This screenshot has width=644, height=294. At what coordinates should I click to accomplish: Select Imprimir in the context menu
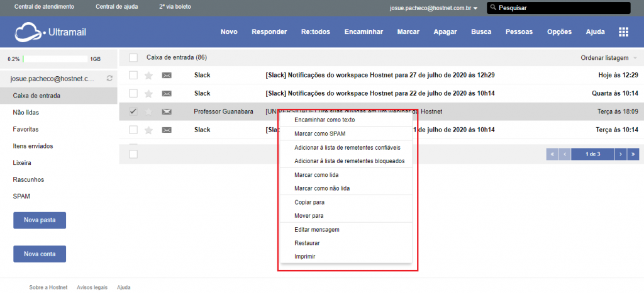(305, 256)
